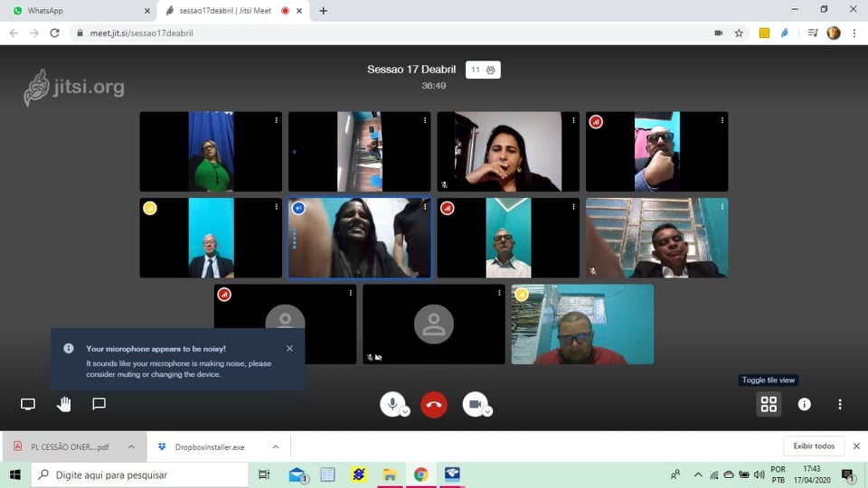This screenshot has height=488, width=868.
Task: Toggle the camera on or off
Action: [475, 404]
